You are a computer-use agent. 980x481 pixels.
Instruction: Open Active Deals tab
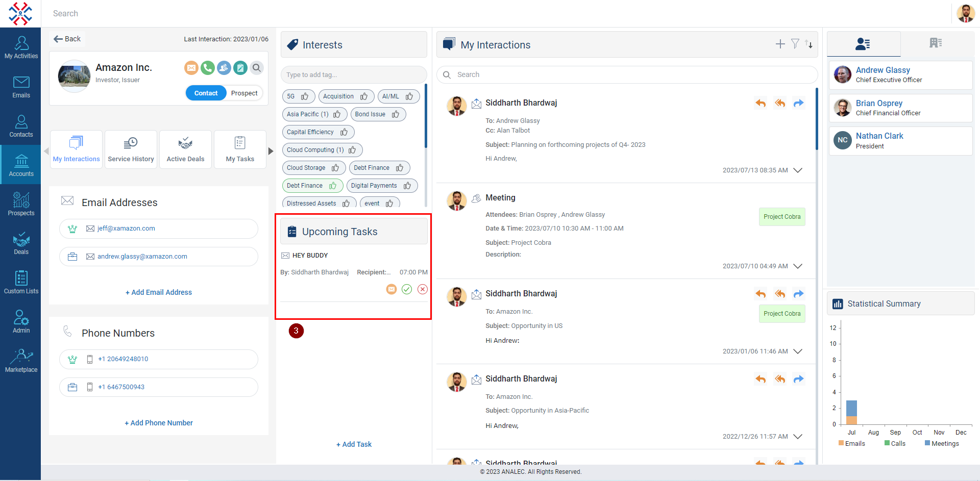coord(185,149)
